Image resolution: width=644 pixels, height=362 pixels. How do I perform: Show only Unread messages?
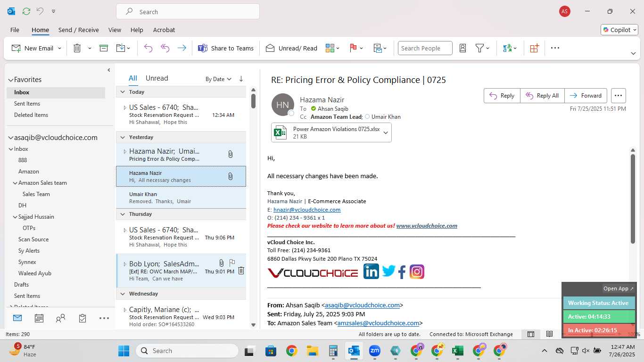[x=157, y=78]
